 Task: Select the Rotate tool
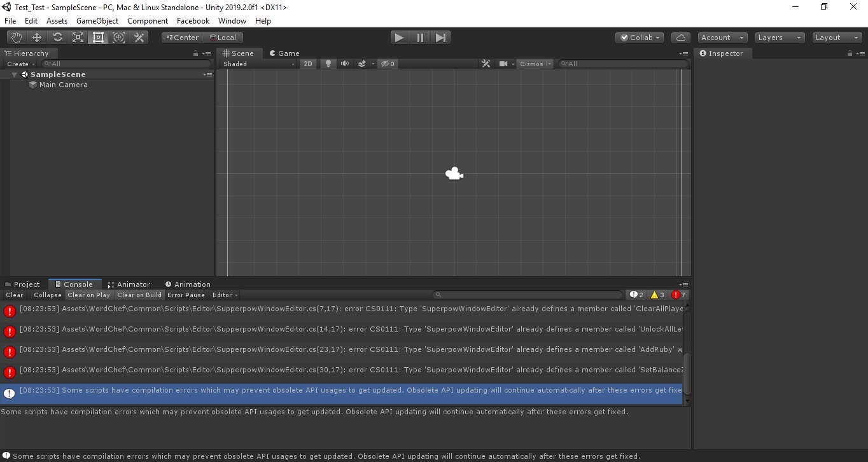point(57,38)
